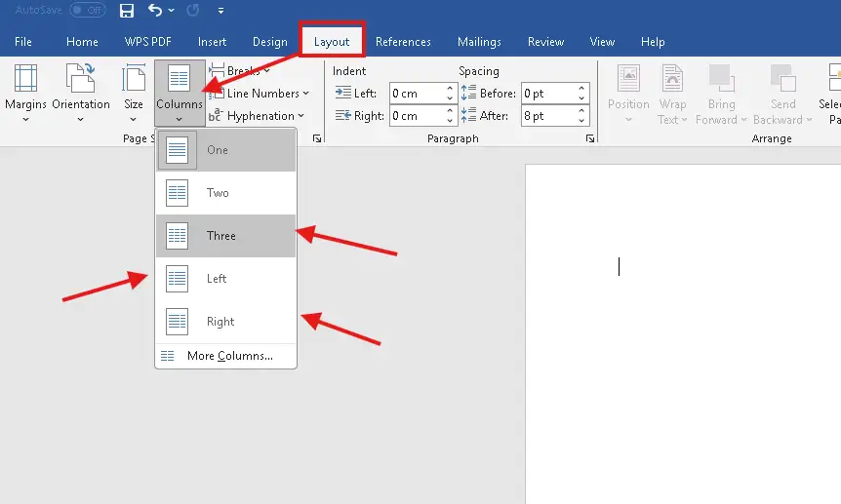The image size is (841, 504).
Task: Click inside the blank document page
Action: point(683,332)
